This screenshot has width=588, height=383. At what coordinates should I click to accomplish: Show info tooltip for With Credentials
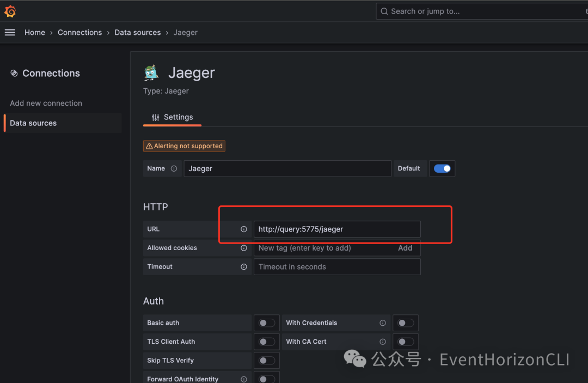click(383, 323)
